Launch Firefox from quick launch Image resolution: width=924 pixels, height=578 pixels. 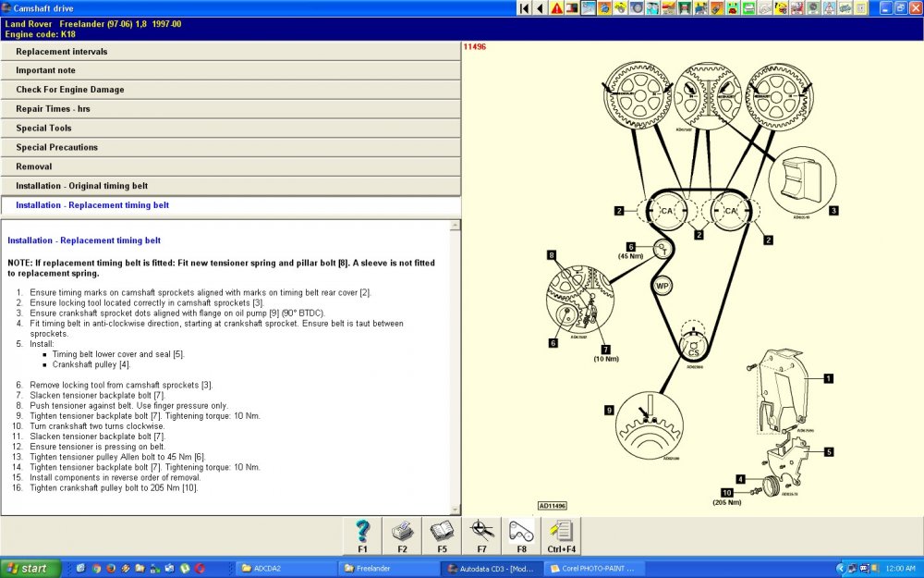coord(111,569)
